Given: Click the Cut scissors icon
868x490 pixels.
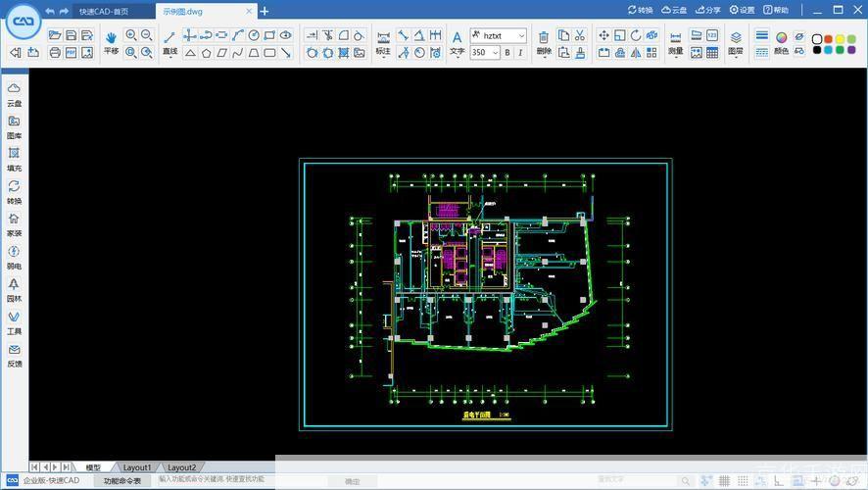Looking at the screenshot, I should pyautogui.click(x=580, y=35).
